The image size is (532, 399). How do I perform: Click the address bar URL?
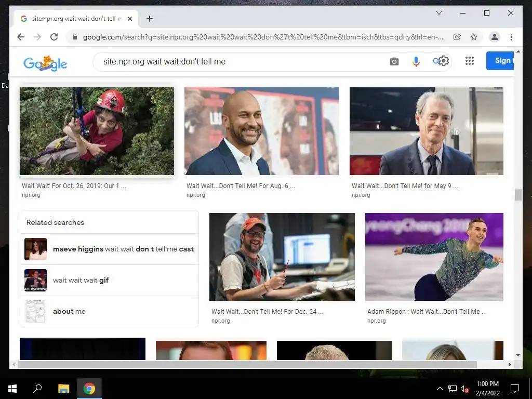tap(263, 37)
